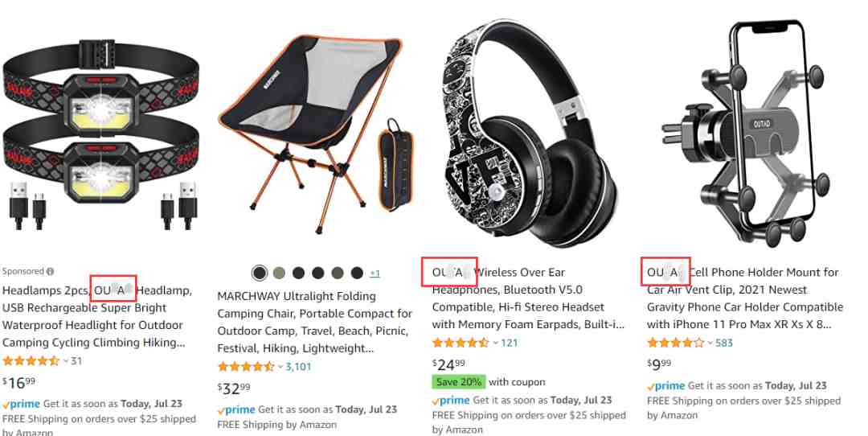Click the prime logo under the $9.99 price
Screen dimensions: 868x436
666,386
